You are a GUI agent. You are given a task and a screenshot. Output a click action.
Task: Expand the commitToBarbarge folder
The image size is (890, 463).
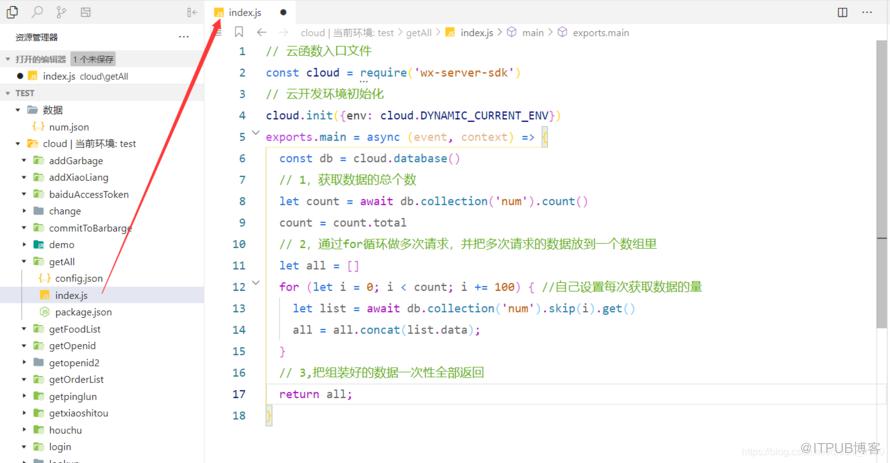pos(24,228)
